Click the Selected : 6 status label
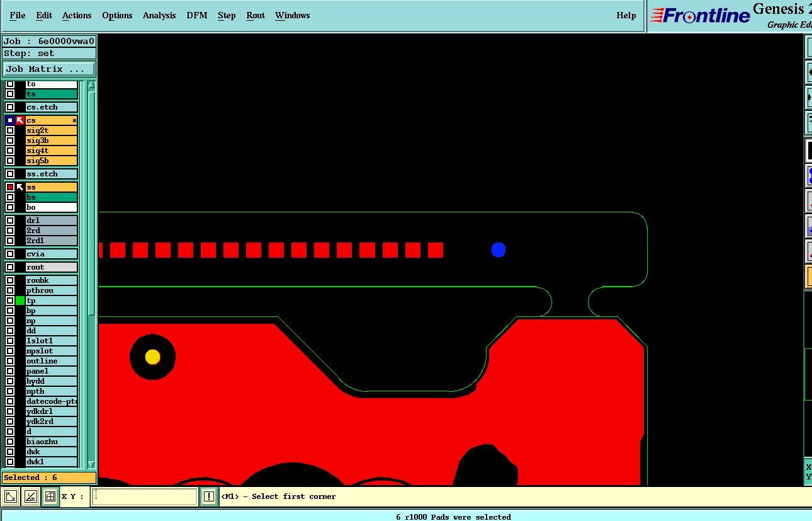Image resolution: width=812 pixels, height=521 pixels. click(x=49, y=478)
